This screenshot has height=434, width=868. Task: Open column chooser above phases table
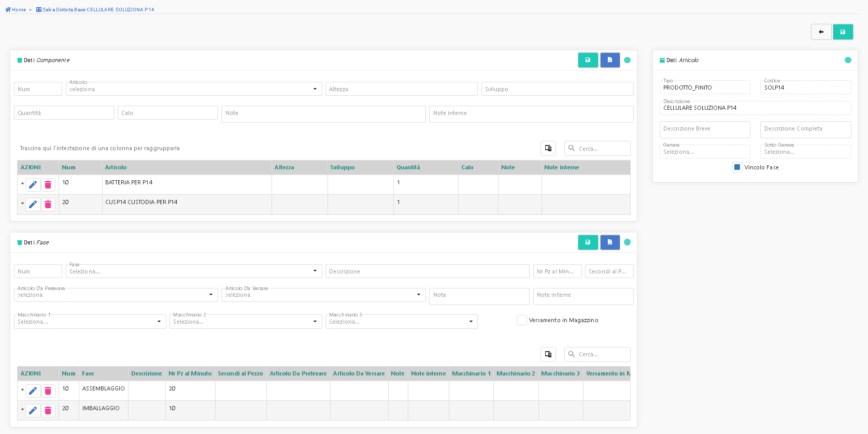[x=548, y=354]
